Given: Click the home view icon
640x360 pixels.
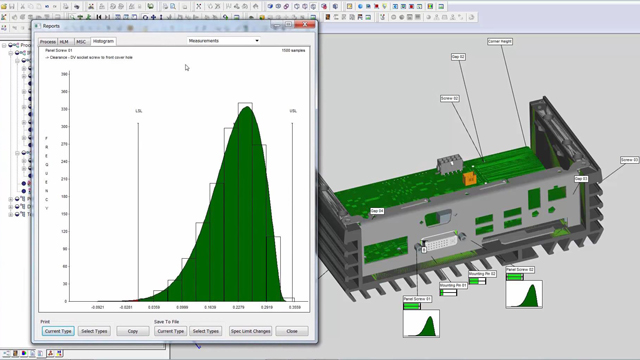Looking at the screenshot, I should point(256,7).
